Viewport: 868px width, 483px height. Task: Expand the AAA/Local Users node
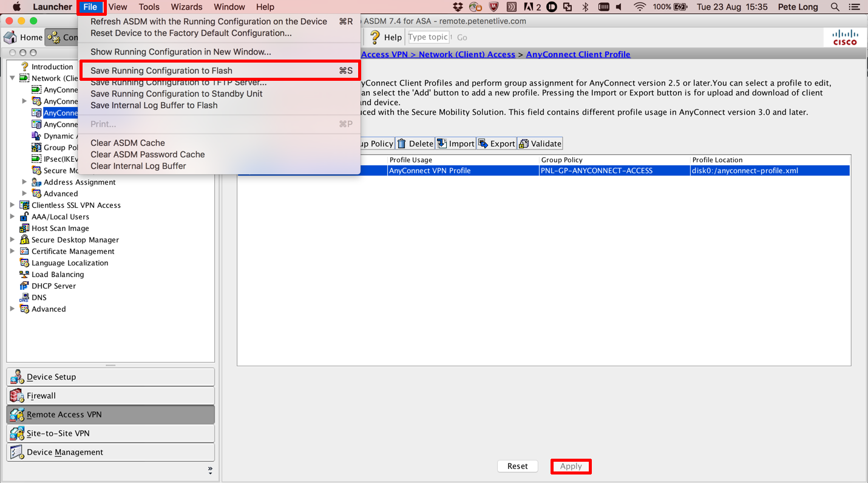[12, 217]
